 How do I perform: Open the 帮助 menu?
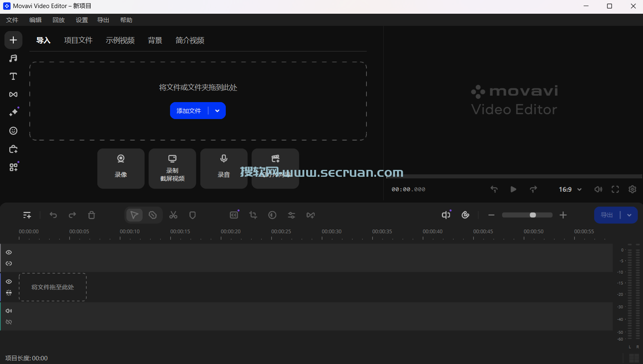126,20
